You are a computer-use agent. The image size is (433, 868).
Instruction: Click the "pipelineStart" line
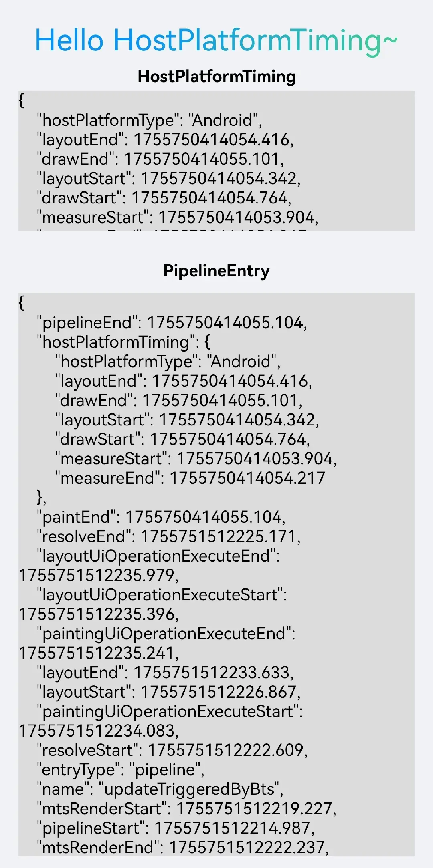point(176,828)
